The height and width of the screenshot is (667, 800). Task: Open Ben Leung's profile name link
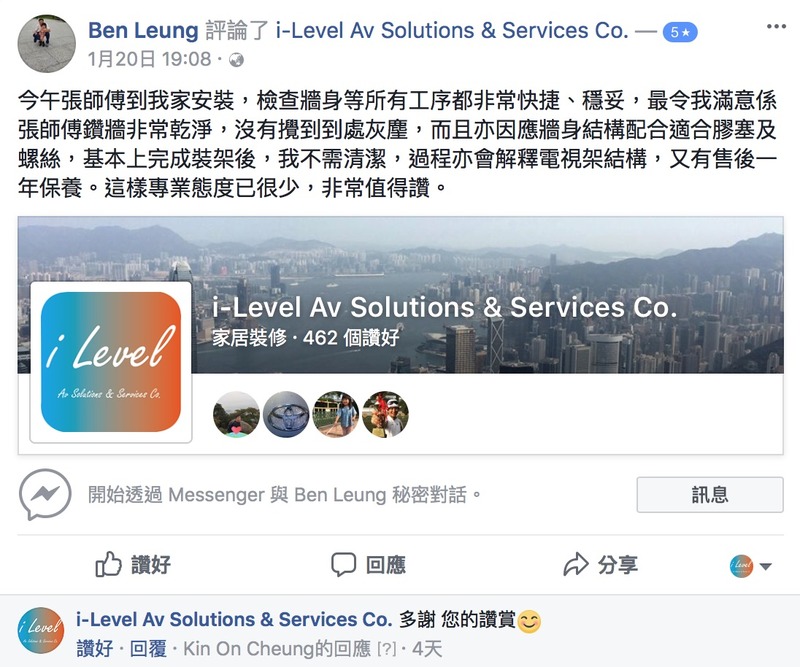(x=143, y=31)
